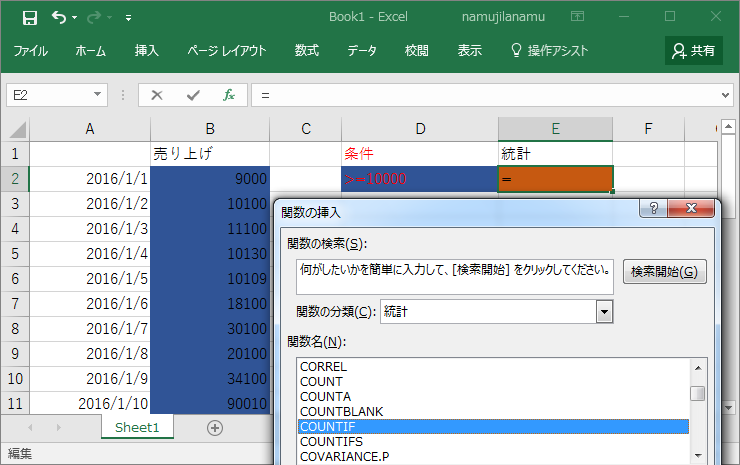Expand the formula bar chevron
The image size is (740, 465).
click(x=726, y=95)
